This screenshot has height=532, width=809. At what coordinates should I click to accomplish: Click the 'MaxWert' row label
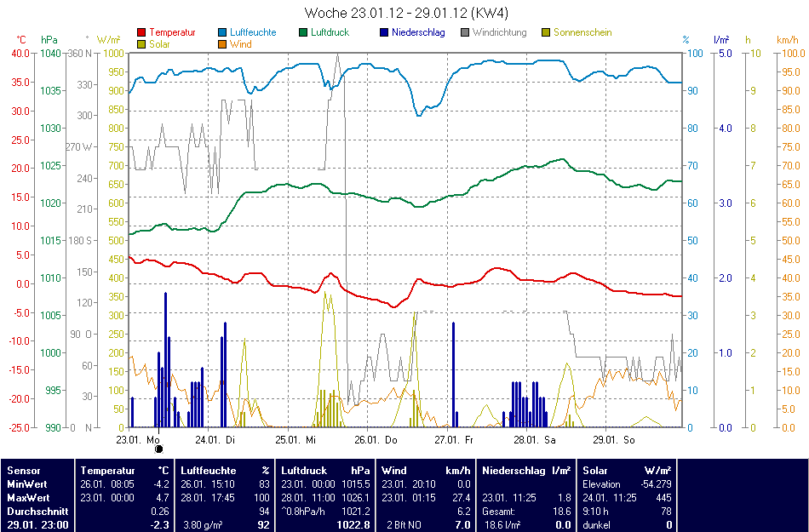28,498
